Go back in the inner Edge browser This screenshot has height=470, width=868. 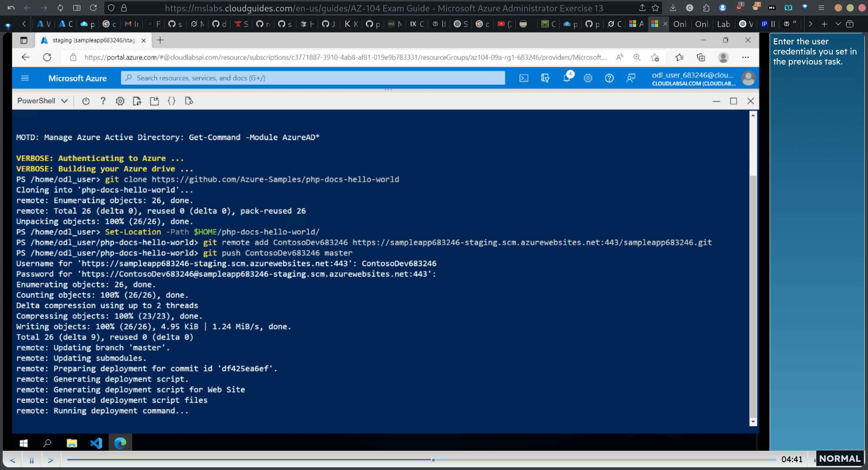(26, 57)
